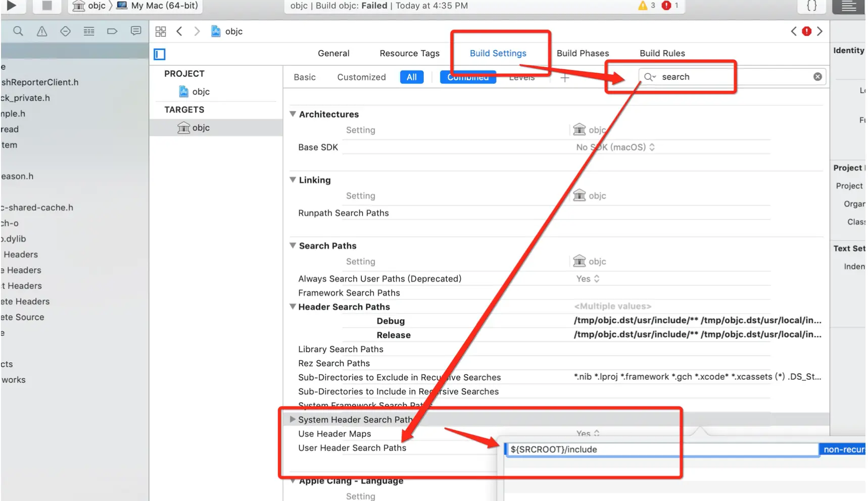This screenshot has width=868, height=501.
Task: Switch to Combined settings view
Action: coord(468,77)
